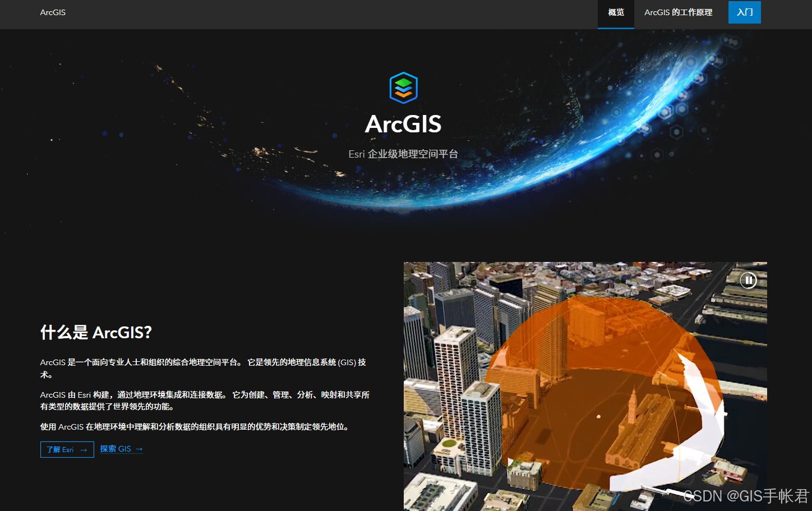Click the arrow next to 探索 GIS
The height and width of the screenshot is (511, 812).
coord(139,449)
